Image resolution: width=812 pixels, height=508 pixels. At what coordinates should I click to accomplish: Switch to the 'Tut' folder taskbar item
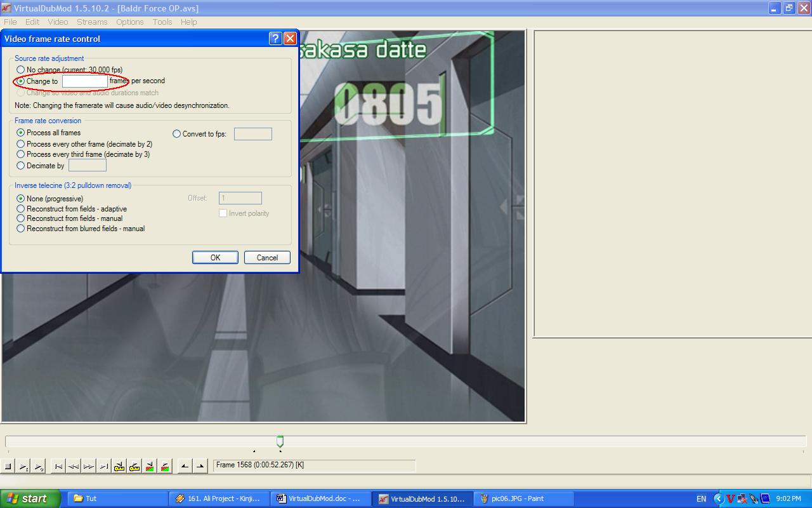pyautogui.click(x=117, y=498)
